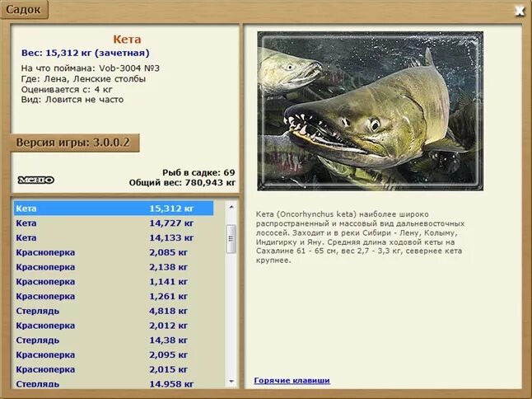Click the Кета fish name heading
Screen dimensions: 532x399
coord(127,40)
